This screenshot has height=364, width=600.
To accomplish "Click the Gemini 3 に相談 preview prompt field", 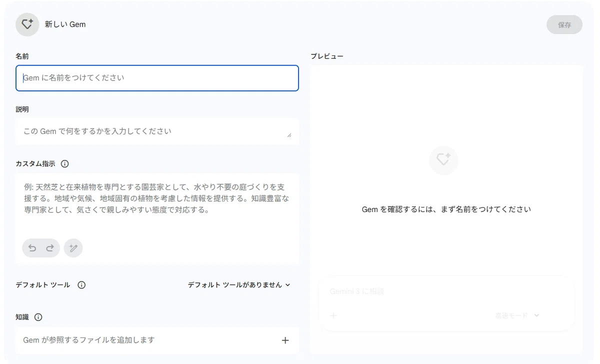I will 357,291.
